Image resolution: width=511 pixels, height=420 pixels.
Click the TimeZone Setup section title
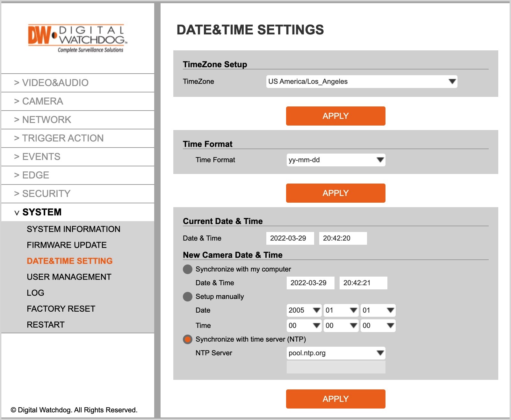click(x=215, y=64)
